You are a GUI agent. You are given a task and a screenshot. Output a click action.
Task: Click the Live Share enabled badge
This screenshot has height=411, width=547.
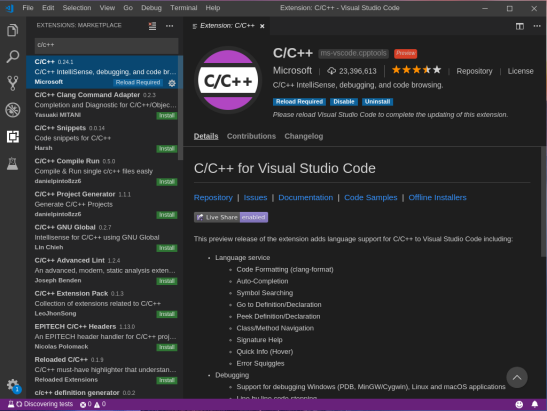point(231,217)
